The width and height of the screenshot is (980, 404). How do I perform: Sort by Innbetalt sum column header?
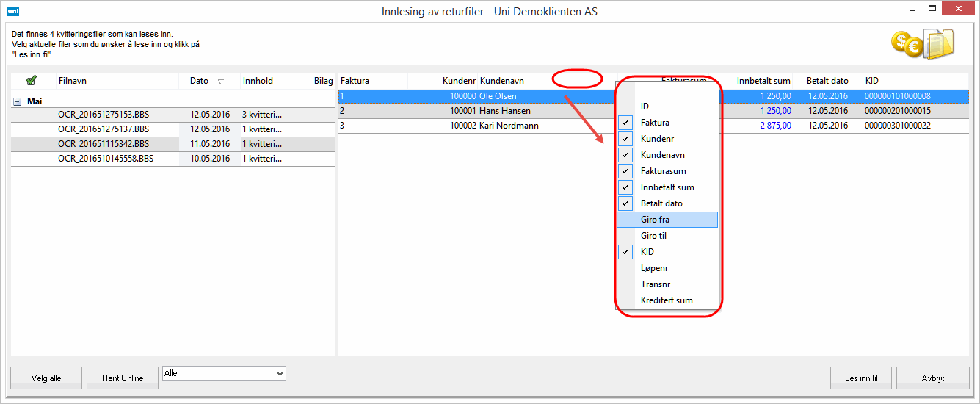pos(763,81)
